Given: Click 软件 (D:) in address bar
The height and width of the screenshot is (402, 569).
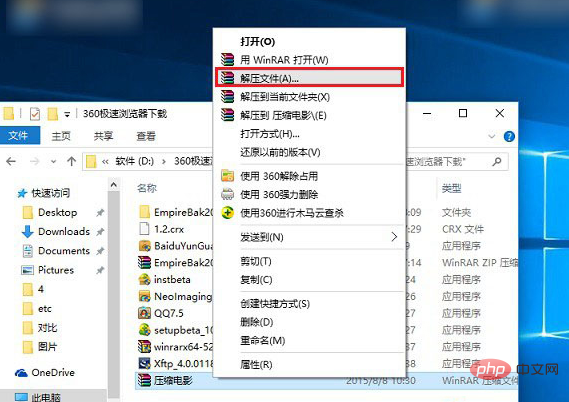Looking at the screenshot, I should click(135, 161).
